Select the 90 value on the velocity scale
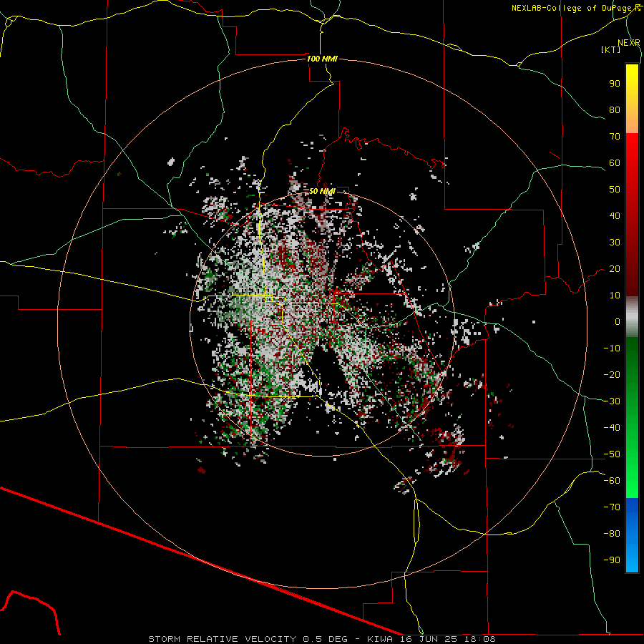The image size is (644, 644). tap(615, 84)
